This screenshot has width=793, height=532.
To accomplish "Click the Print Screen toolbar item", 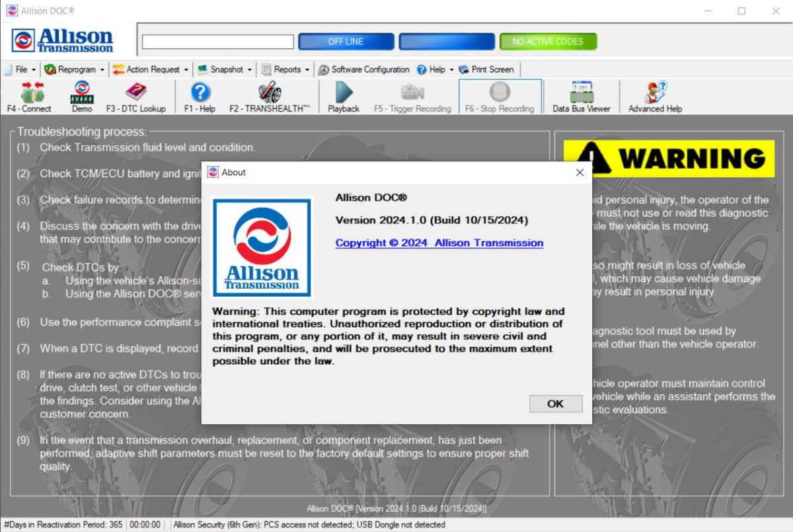I will 487,69.
